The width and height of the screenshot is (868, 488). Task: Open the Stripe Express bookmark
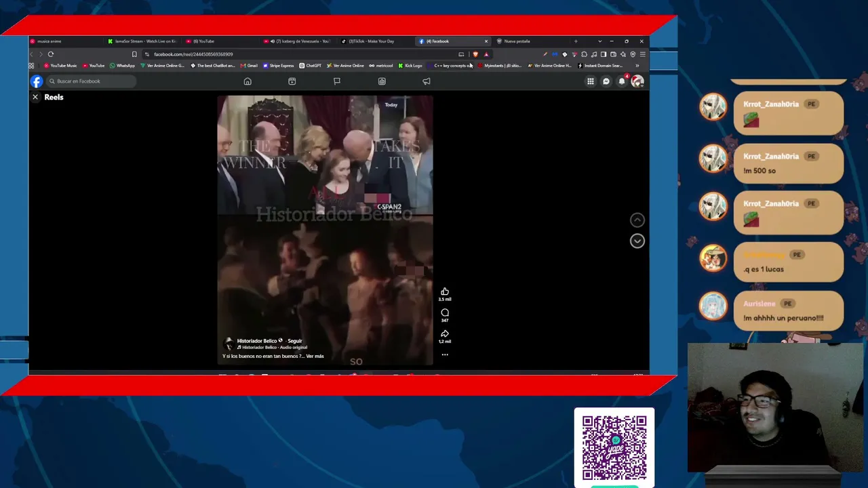tap(278, 66)
